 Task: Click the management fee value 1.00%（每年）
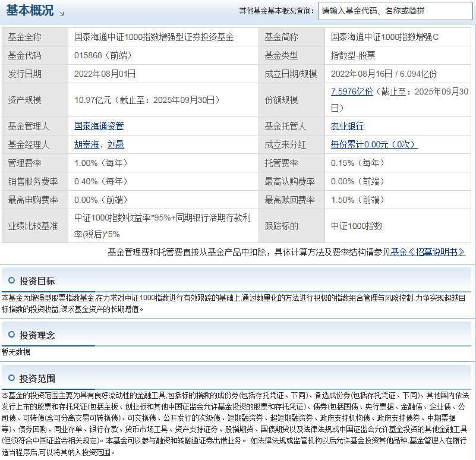[x=101, y=163]
